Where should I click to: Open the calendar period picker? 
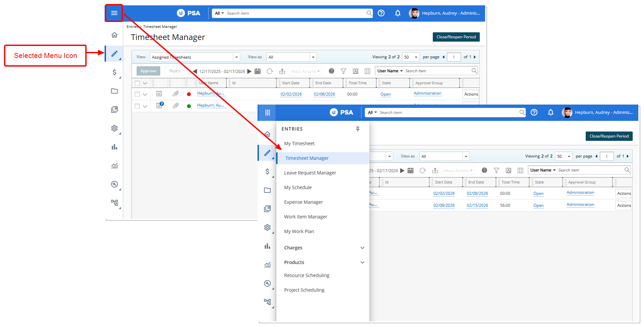pyautogui.click(x=258, y=71)
